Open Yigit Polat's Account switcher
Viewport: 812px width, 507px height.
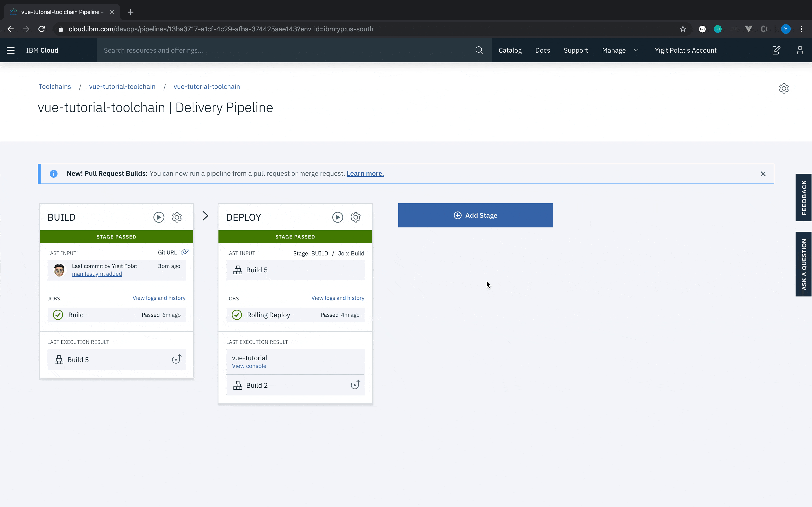685,50
